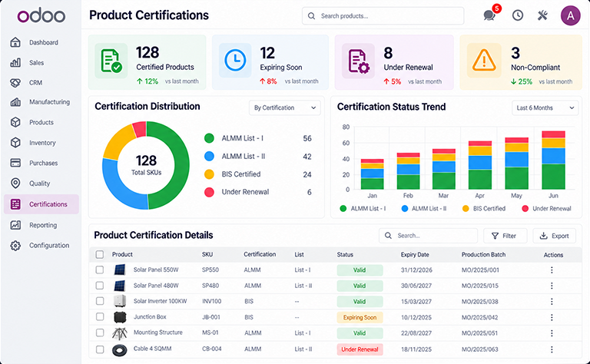Check the Mounting Structure row checkbox
This screenshot has height=364, width=590.
click(x=100, y=333)
